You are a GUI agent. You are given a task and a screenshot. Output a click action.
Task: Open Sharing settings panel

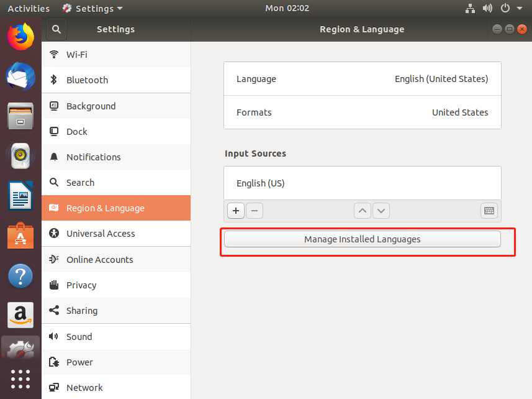pos(116,310)
